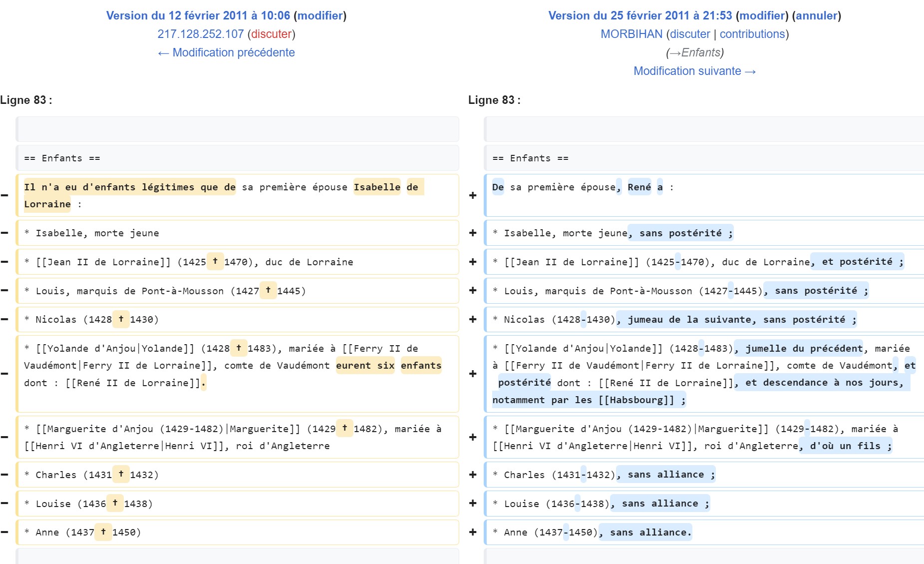The image size is (924, 564).
Task: Click the plus marker beside the added Charles line
Action: point(473,475)
